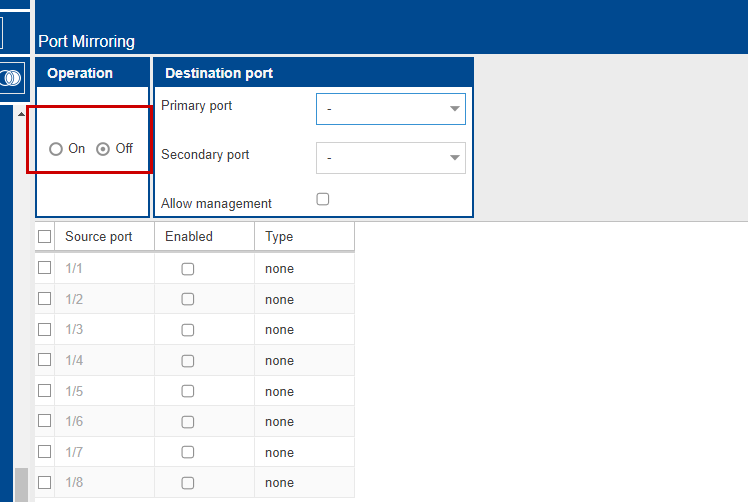Click the Type column header

pos(305,236)
